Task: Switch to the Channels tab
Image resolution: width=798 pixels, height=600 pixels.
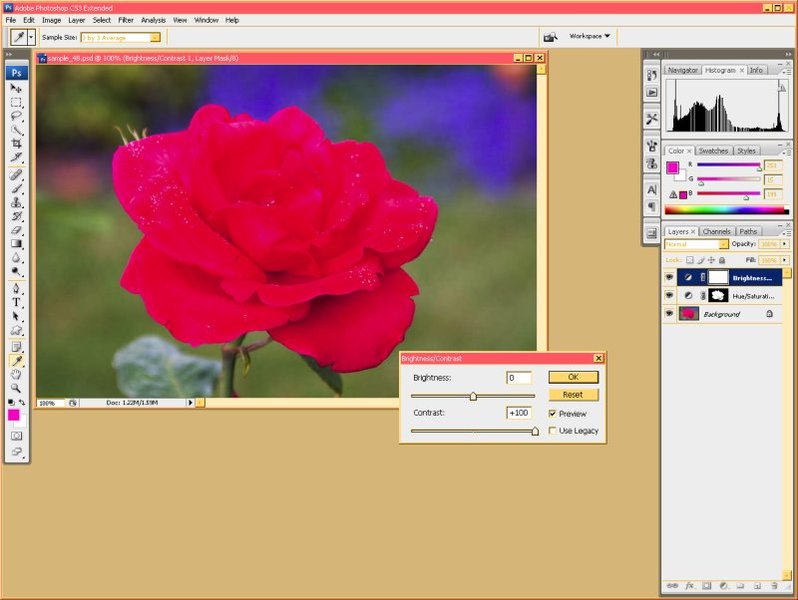Action: coord(716,231)
